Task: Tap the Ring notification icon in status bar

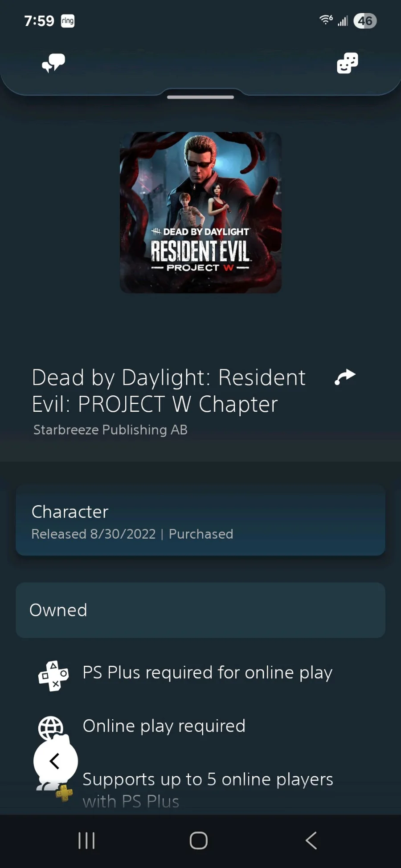Action: [68, 21]
